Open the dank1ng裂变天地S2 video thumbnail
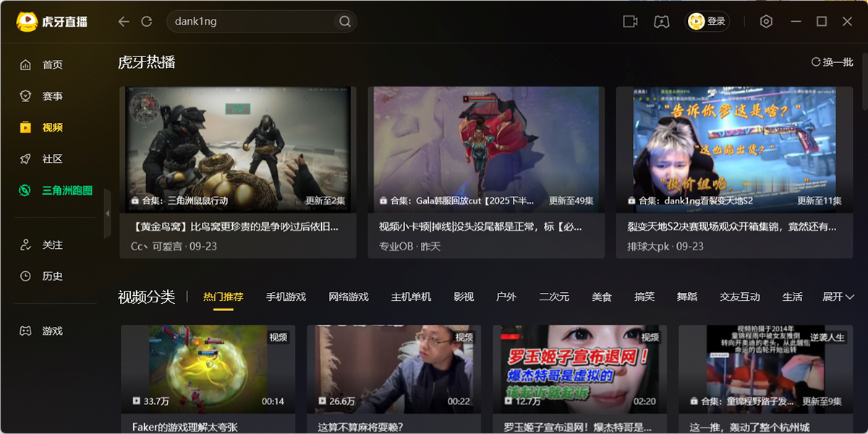 click(x=734, y=149)
